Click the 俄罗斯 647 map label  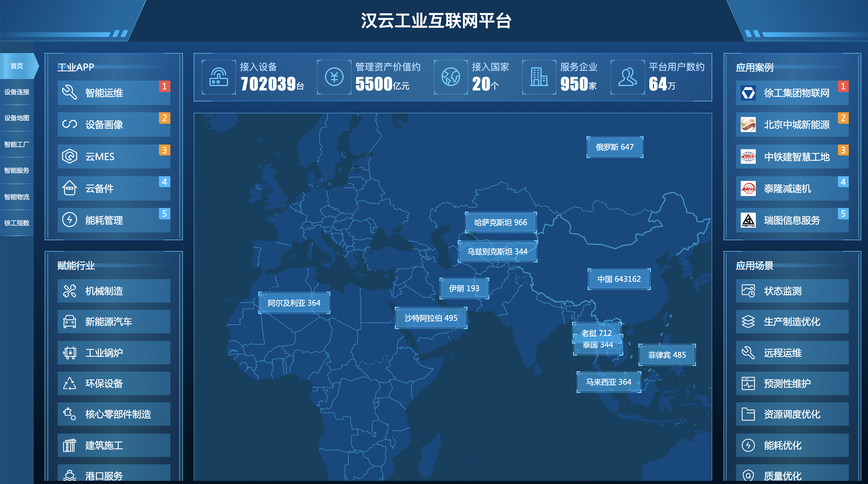pos(615,147)
